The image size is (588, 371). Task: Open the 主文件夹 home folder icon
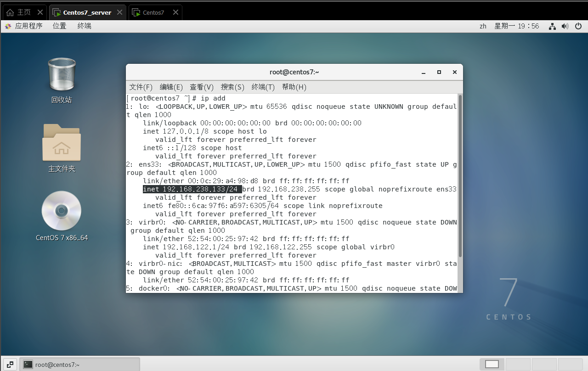pyautogui.click(x=62, y=143)
